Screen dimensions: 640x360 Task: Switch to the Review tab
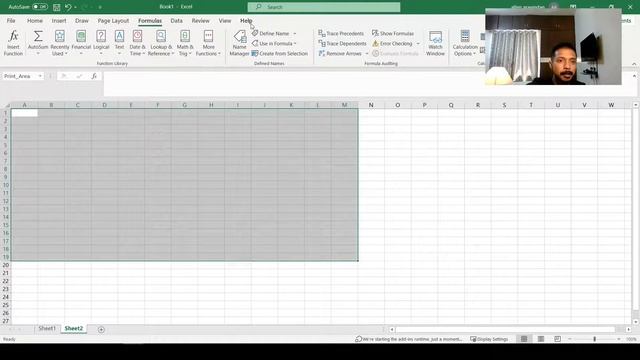[x=200, y=20]
